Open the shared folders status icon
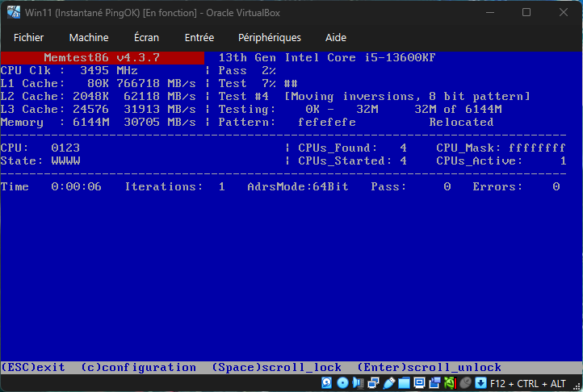The height and width of the screenshot is (392, 583). click(404, 383)
